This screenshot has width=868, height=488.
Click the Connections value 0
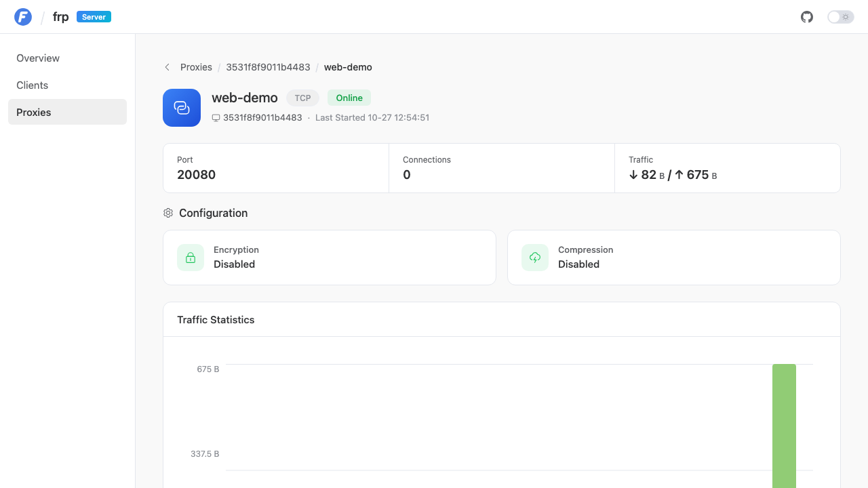(x=407, y=175)
